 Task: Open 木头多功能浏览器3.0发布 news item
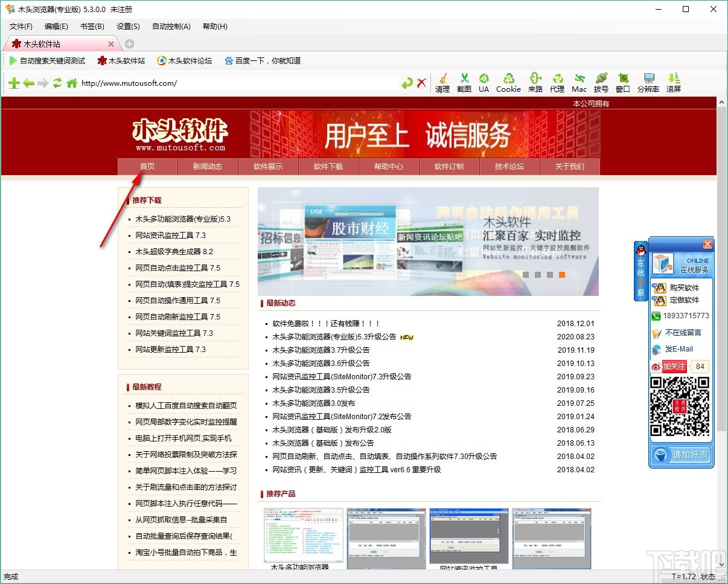tap(314, 403)
